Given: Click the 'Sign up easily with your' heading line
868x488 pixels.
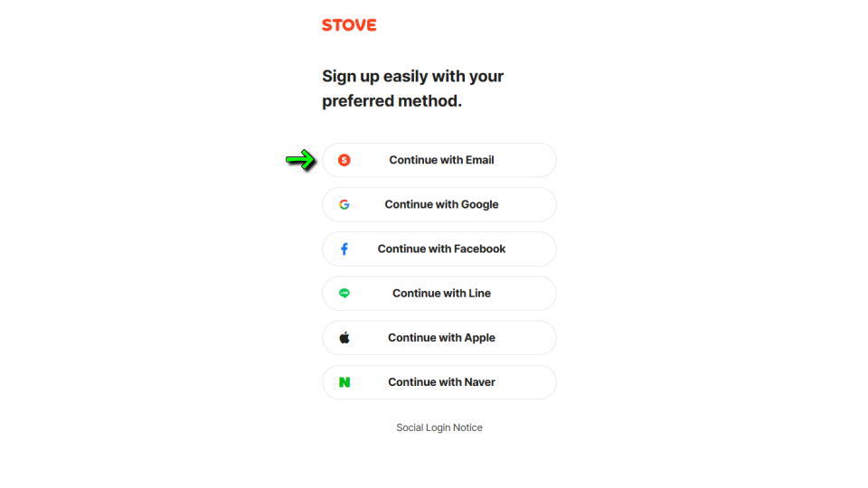Looking at the screenshot, I should (x=412, y=76).
